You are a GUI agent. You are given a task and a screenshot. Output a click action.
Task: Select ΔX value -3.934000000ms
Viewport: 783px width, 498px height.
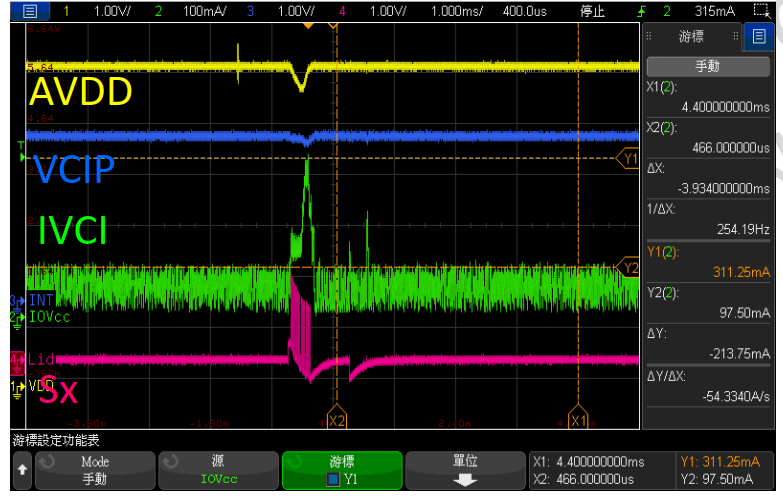[x=724, y=188]
